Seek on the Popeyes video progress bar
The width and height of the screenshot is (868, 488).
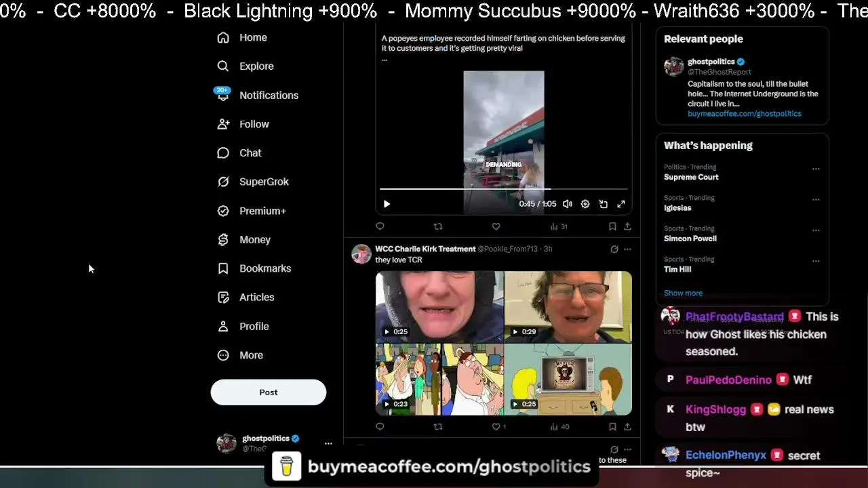503,189
